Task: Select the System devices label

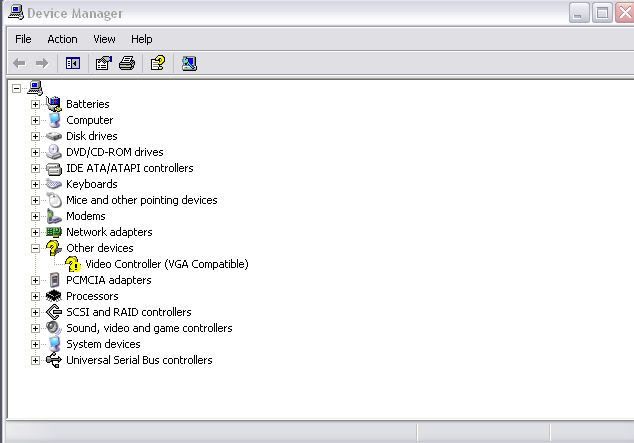Action: [104, 344]
